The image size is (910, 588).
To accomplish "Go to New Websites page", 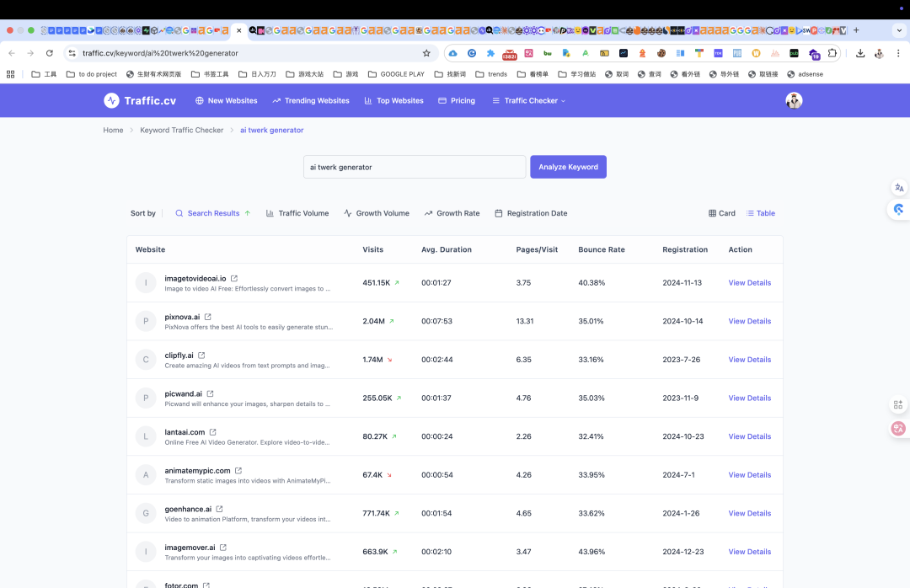I will pyautogui.click(x=227, y=100).
